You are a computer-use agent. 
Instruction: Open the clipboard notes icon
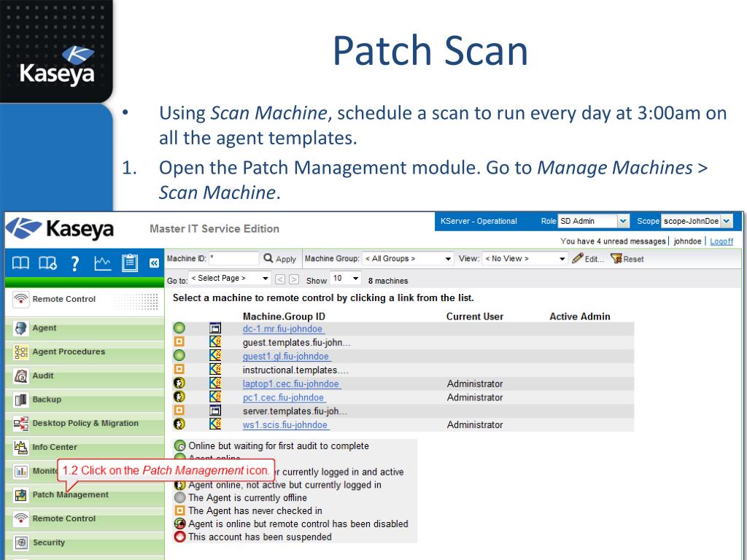click(130, 262)
